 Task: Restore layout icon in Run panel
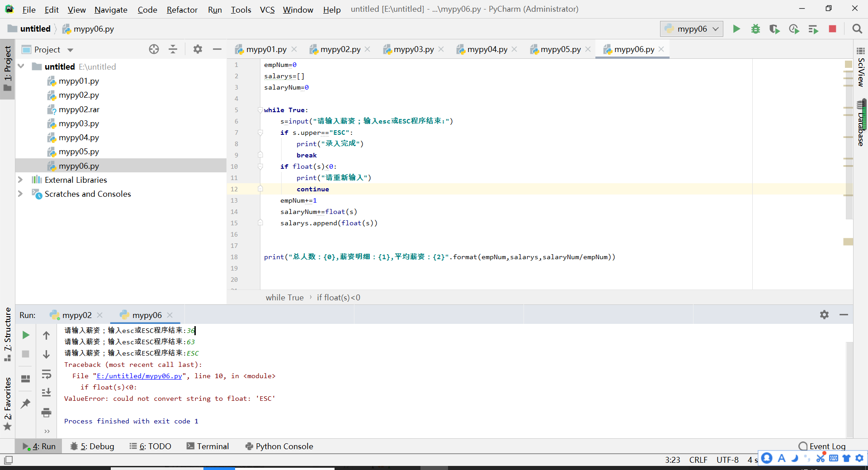tap(26, 379)
